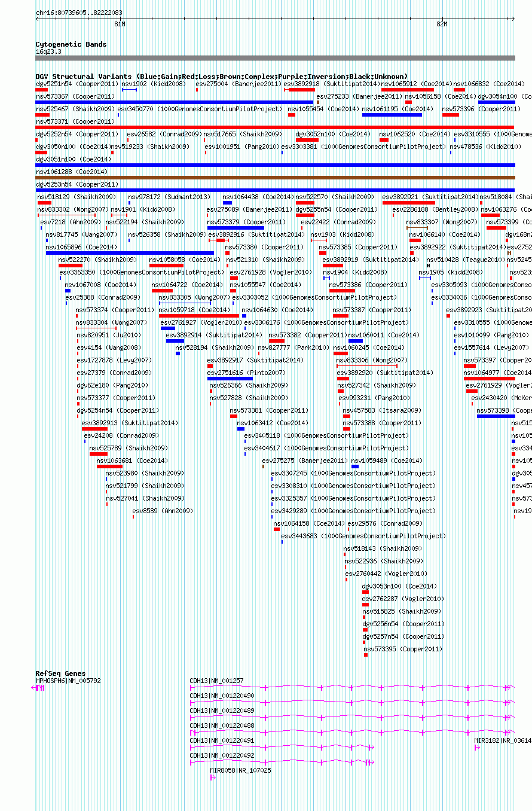The width and height of the screenshot is (532, 811).
Task: Click nsv827777 (Park2010) variant label
Action: tap(293, 347)
